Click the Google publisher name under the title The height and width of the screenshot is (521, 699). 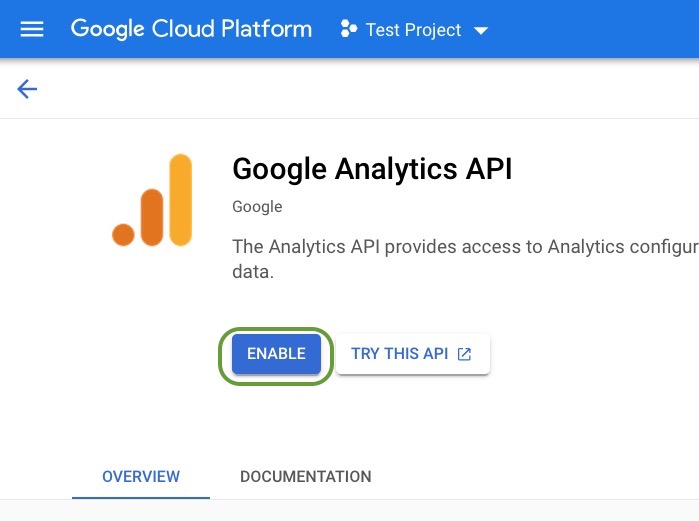[x=257, y=207]
